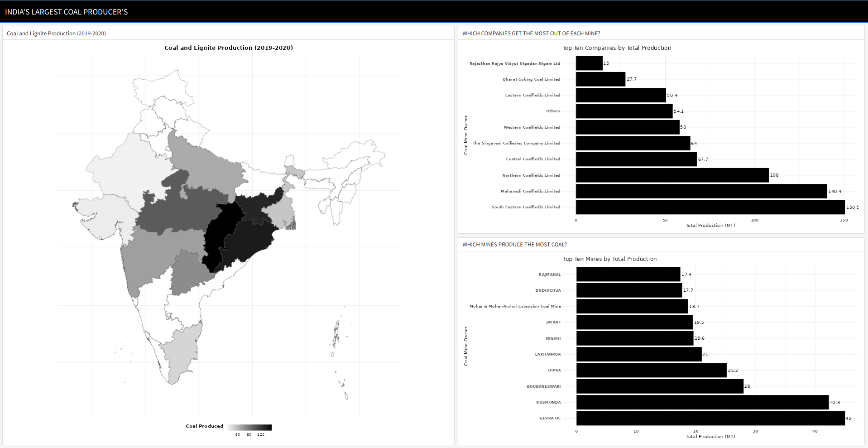The image size is (868, 448).
Task: Click the 67.7 value label
Action: [x=703, y=159]
